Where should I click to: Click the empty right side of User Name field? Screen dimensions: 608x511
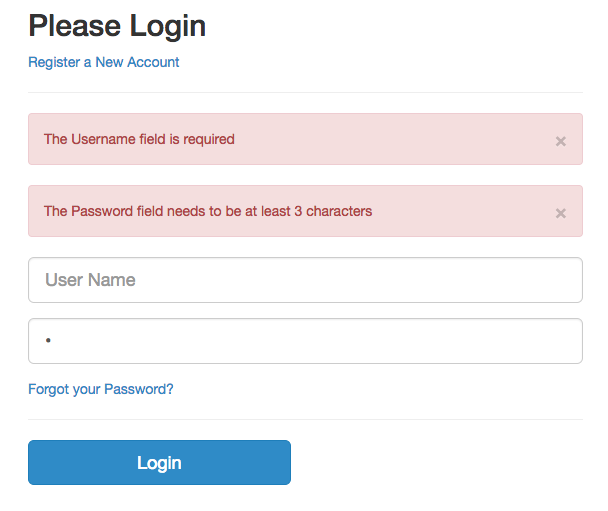pyautogui.click(x=480, y=280)
